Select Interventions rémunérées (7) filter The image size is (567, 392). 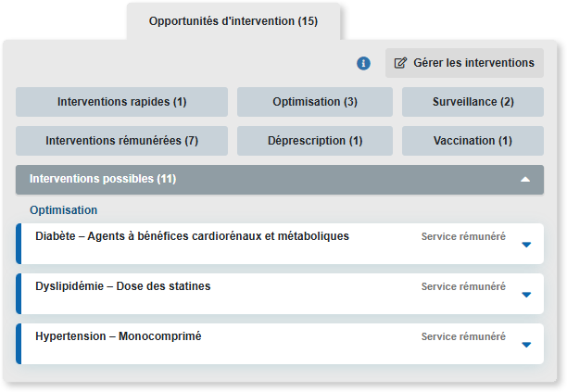pos(122,141)
